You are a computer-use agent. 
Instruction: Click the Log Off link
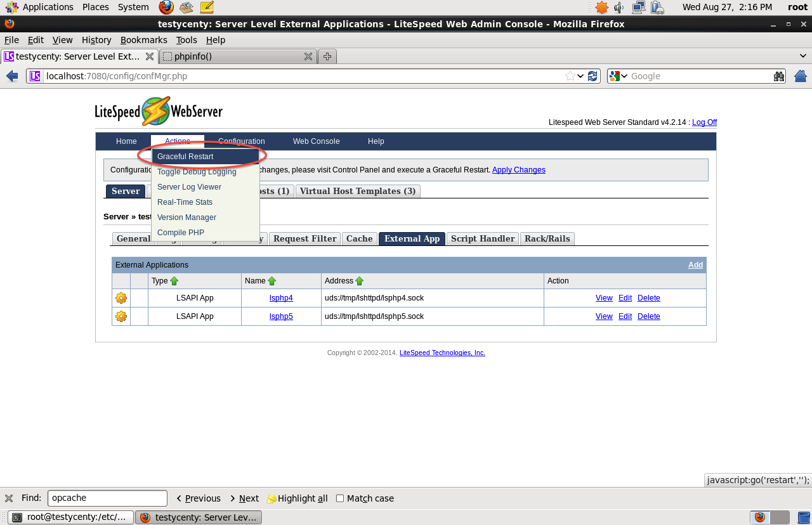click(x=704, y=122)
